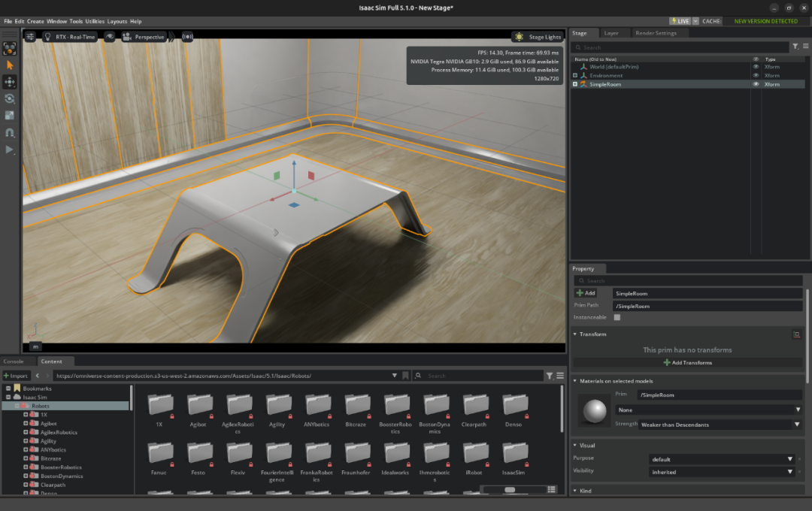This screenshot has height=511, width=812.
Task: Collapse the Transform section
Action: pyautogui.click(x=575, y=334)
